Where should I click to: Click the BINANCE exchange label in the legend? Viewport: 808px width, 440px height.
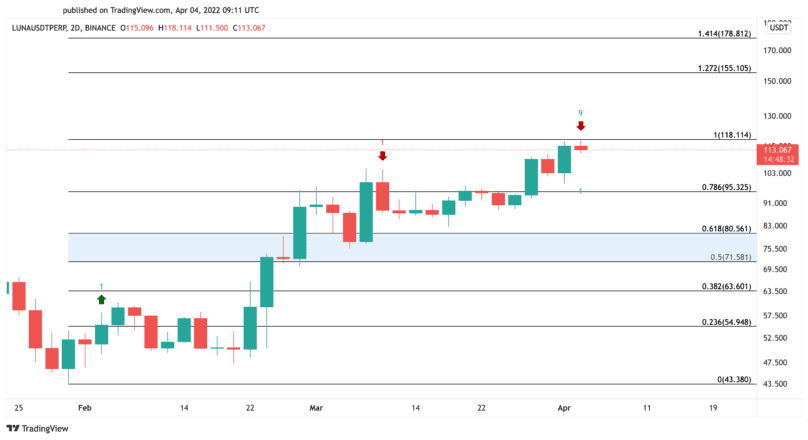click(100, 28)
